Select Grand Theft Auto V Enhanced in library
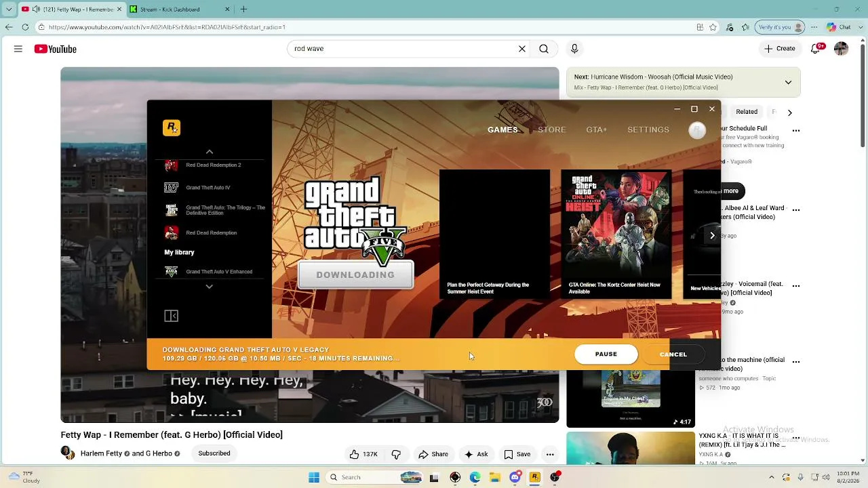The image size is (868, 488). coord(219,272)
